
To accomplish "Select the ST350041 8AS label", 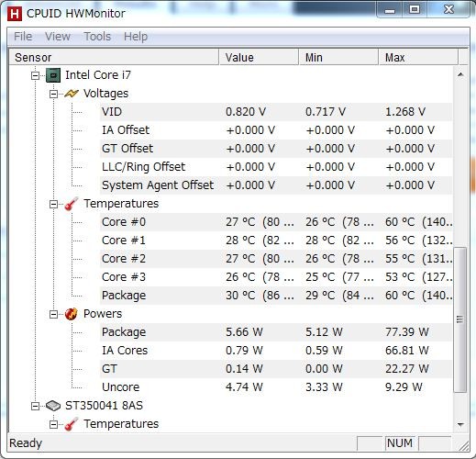I will pyautogui.click(x=104, y=406).
